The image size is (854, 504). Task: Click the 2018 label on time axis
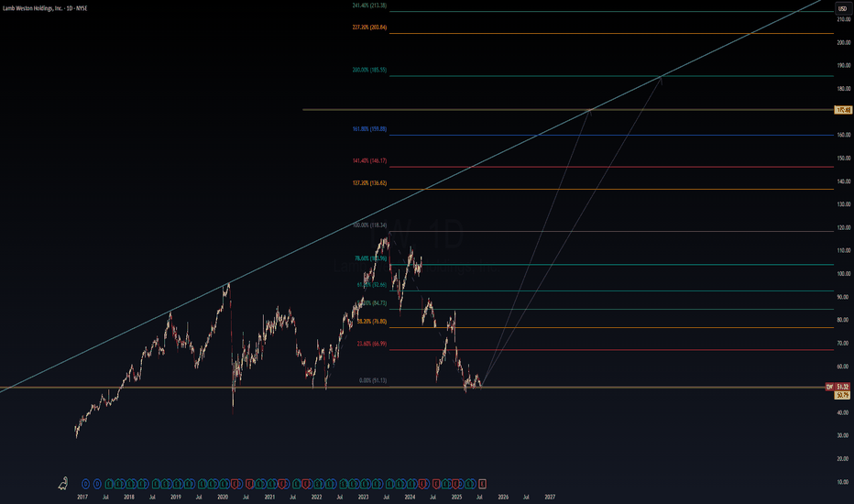coord(129,497)
